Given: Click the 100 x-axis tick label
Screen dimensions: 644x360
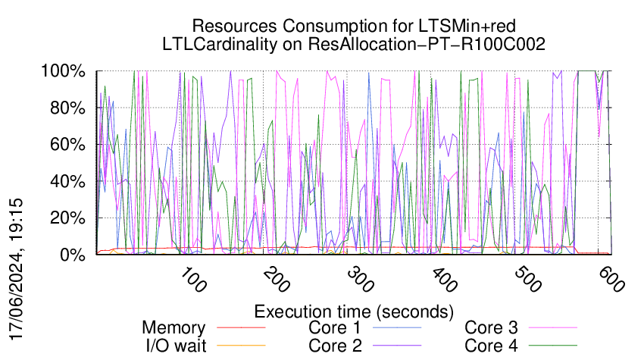Looking at the screenshot, I should [x=193, y=280].
